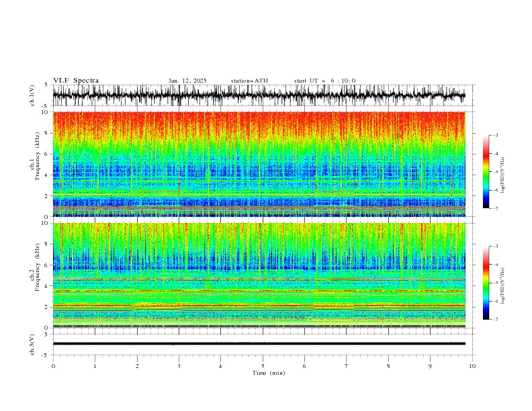Image resolution: width=532 pixels, height=411 pixels.
Task: Click the "-3" tick on ch.1 color bar
Action: pos(495,135)
